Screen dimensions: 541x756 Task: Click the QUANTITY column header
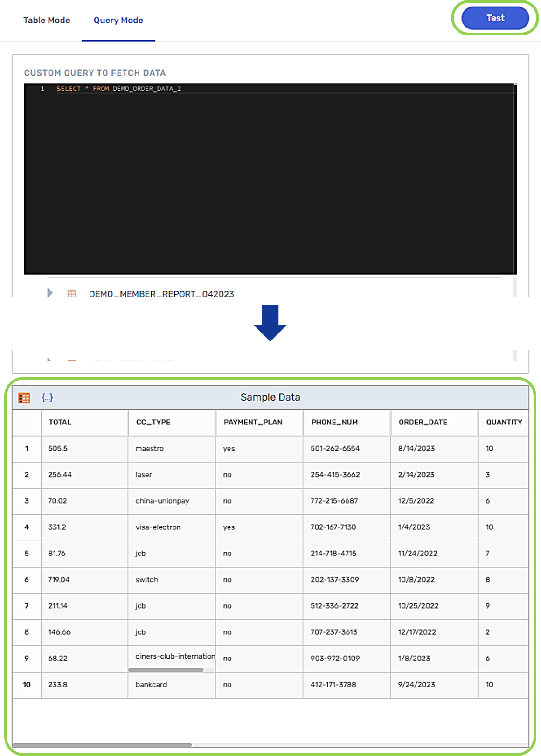[504, 422]
